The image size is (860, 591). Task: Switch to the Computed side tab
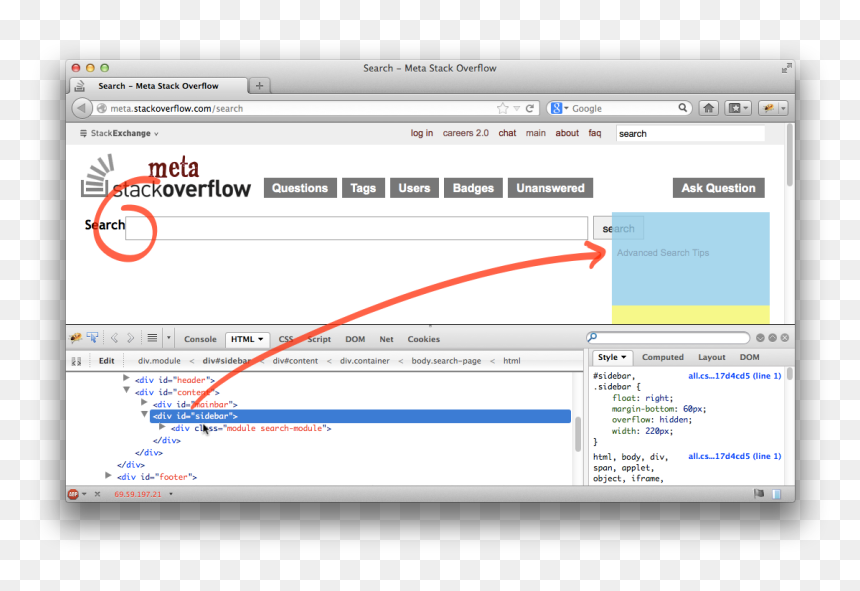(x=663, y=357)
